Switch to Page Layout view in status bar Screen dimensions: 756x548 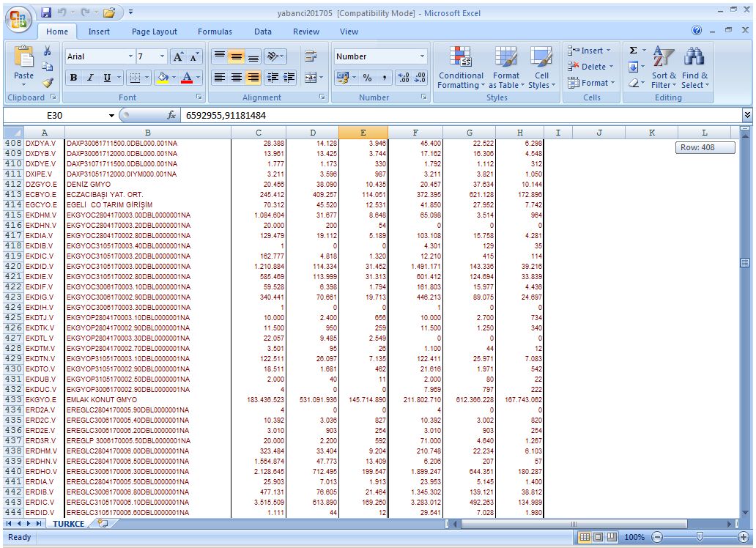(598, 537)
